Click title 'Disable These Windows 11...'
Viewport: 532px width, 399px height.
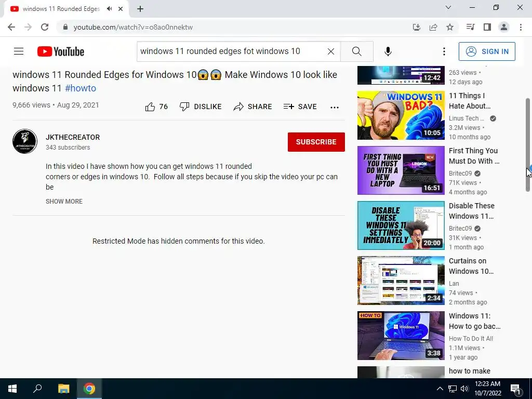coord(472,211)
